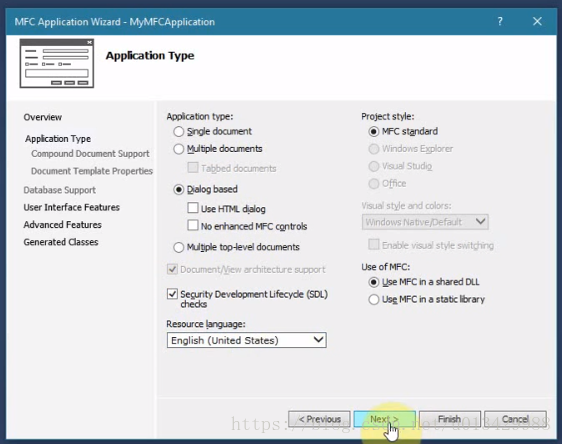
Task: Click the Next button
Action: tap(385, 419)
